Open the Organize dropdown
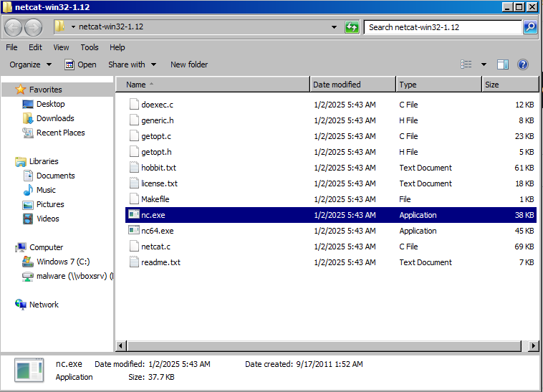 coord(31,64)
